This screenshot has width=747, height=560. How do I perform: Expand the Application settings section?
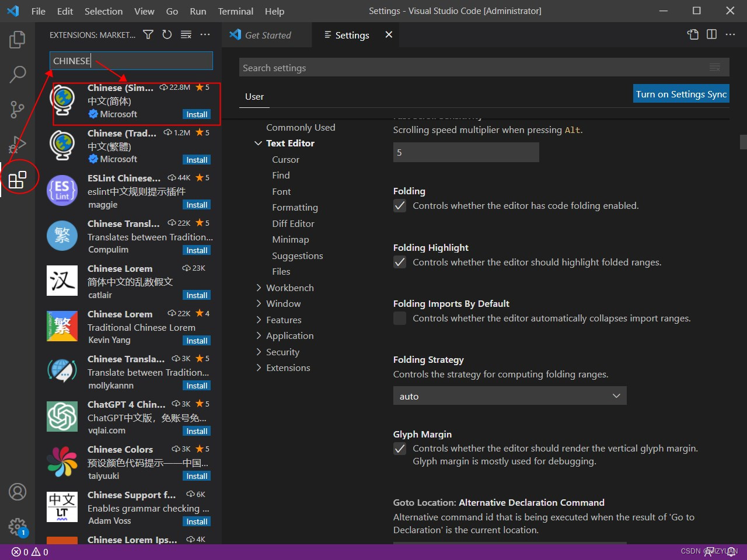pos(259,335)
